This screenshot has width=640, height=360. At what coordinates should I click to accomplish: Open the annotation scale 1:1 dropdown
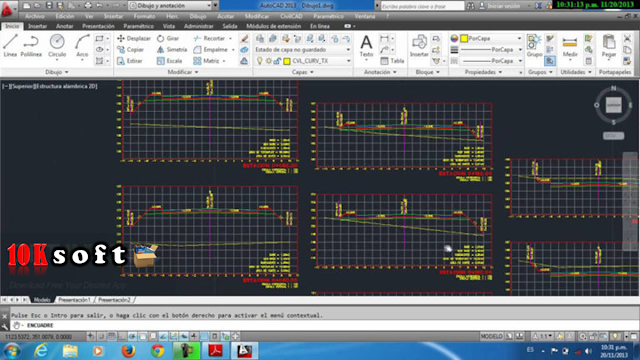(543, 336)
